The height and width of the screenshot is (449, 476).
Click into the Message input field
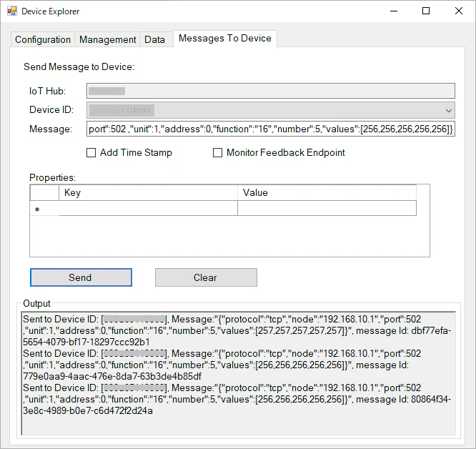[x=270, y=129]
